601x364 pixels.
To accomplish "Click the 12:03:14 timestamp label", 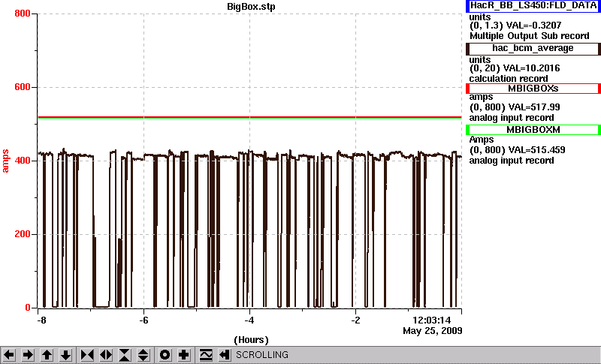I will (x=431, y=320).
